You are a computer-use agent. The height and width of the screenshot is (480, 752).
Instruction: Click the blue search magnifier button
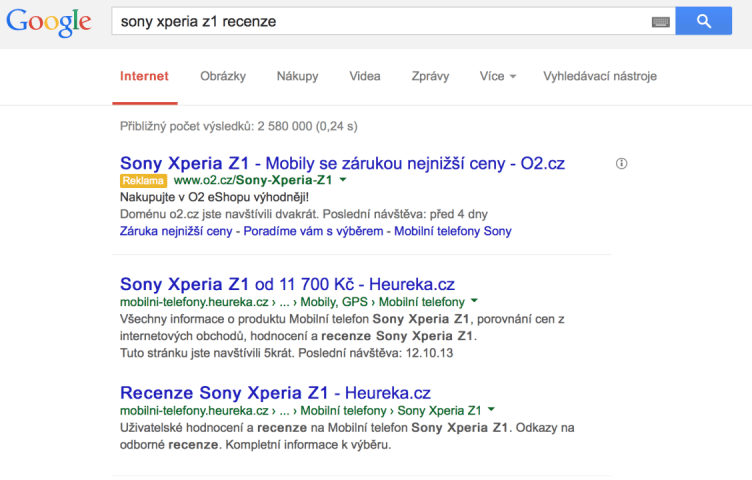(x=704, y=21)
